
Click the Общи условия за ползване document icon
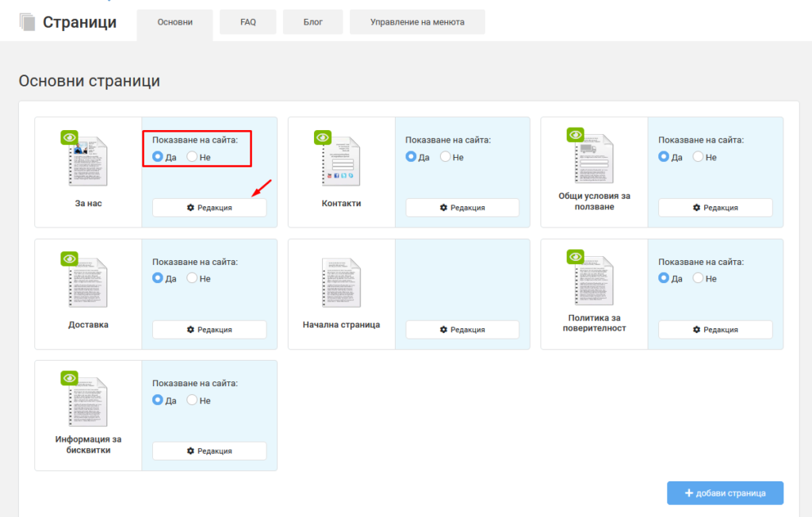(x=594, y=159)
